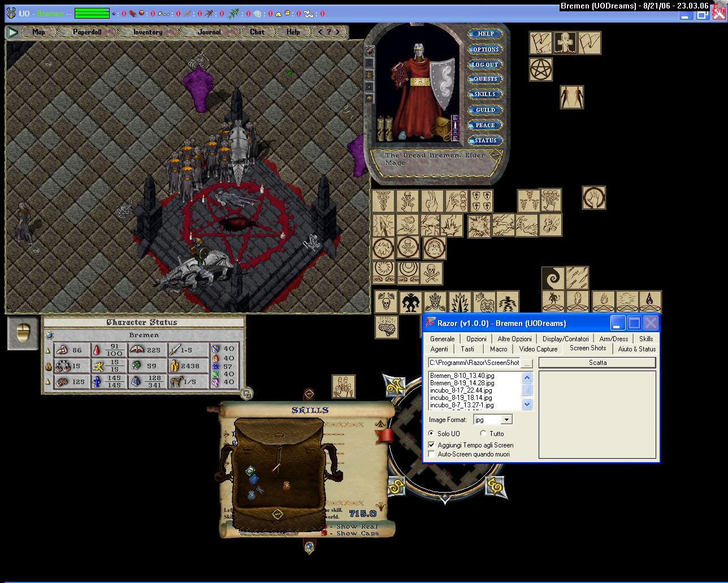Viewport: 728px width, 583px height.
Task: Click the QUESTS button on paperdoll
Action: (x=485, y=79)
